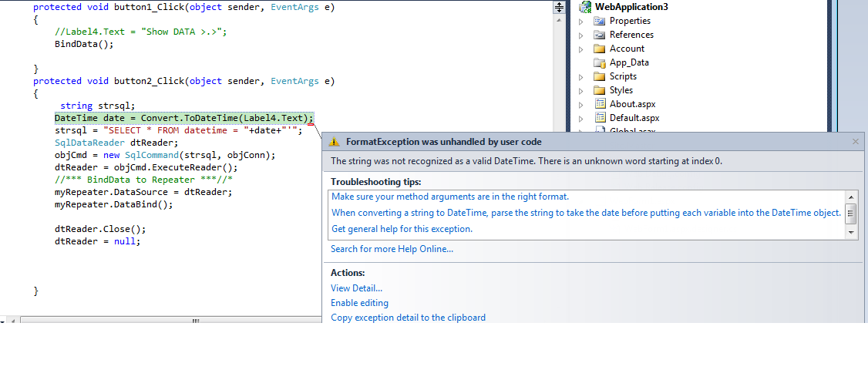
Task: Click the Properties node icon
Action: 600,21
